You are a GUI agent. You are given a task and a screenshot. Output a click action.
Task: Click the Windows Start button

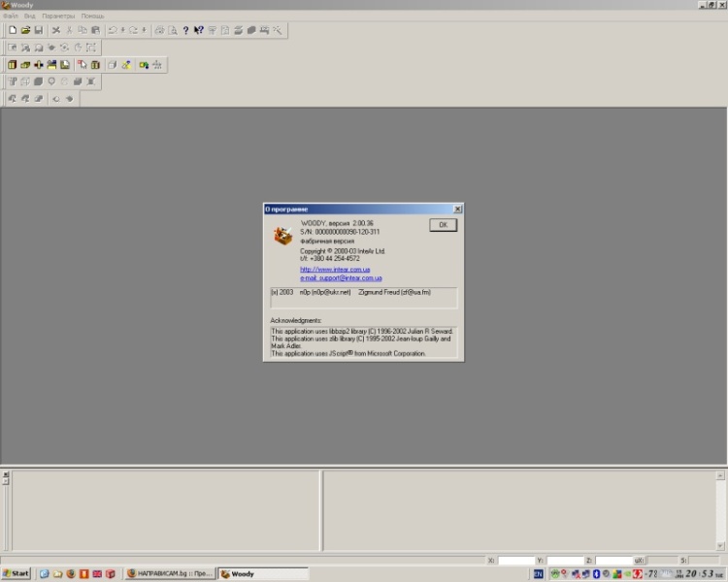[x=17, y=574]
